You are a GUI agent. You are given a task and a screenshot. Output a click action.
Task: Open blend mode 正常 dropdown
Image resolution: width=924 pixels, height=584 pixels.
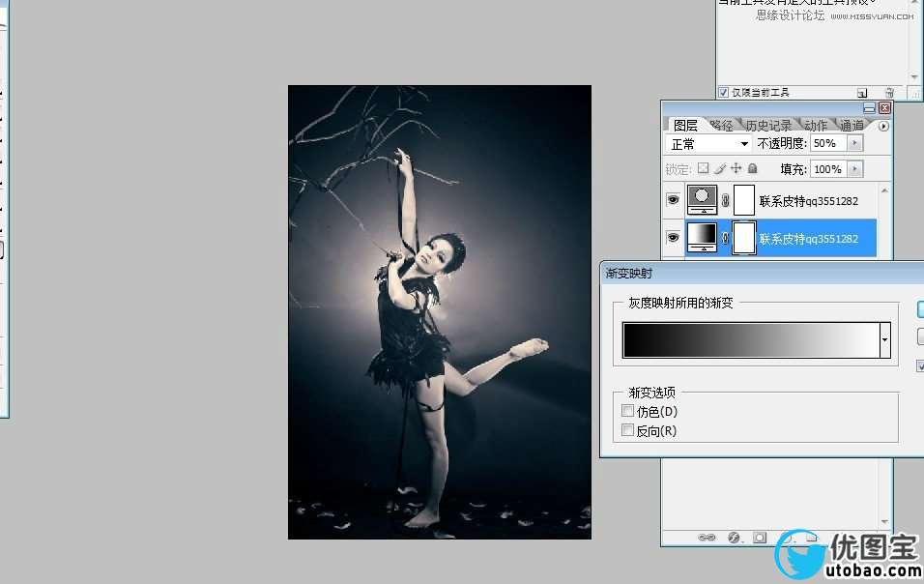tap(708, 144)
